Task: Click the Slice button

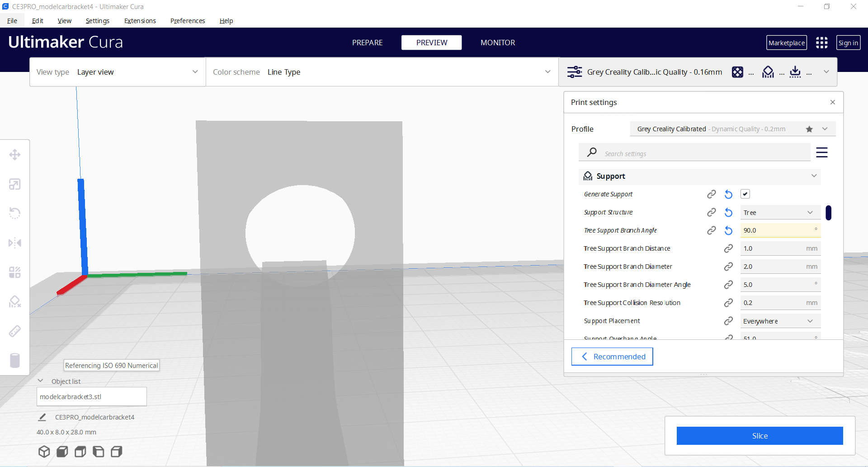Action: coord(759,435)
